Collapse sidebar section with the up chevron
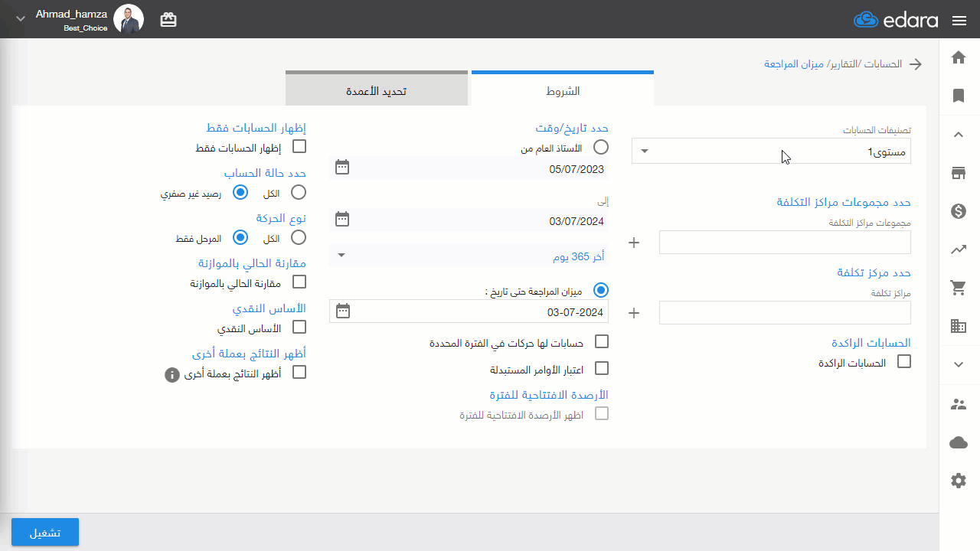 (958, 135)
